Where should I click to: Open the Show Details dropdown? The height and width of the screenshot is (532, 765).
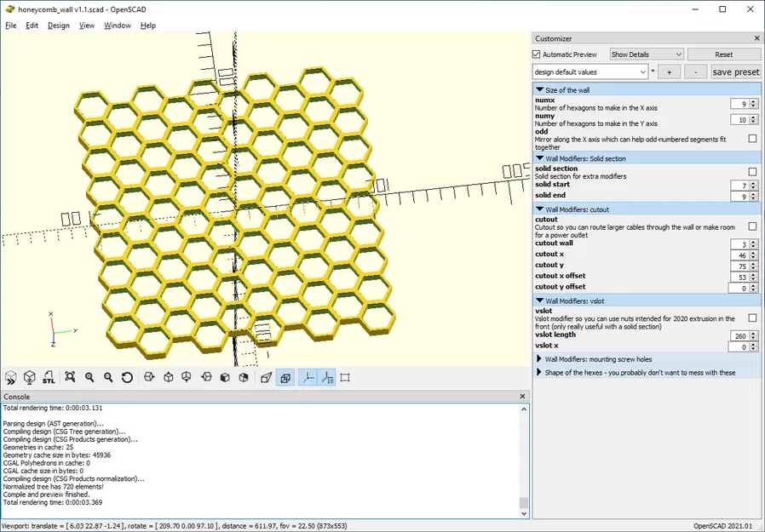(x=646, y=54)
